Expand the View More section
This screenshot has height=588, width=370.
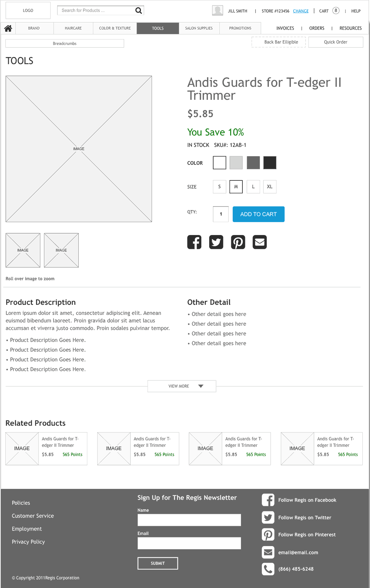pyautogui.click(x=182, y=386)
